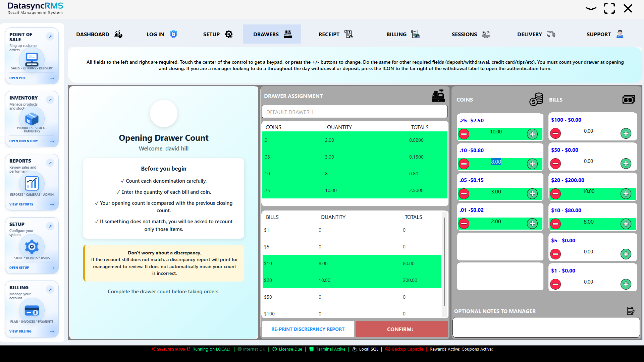The width and height of the screenshot is (644, 362).
Task: Click the Billing credit card icon
Action: point(32,311)
